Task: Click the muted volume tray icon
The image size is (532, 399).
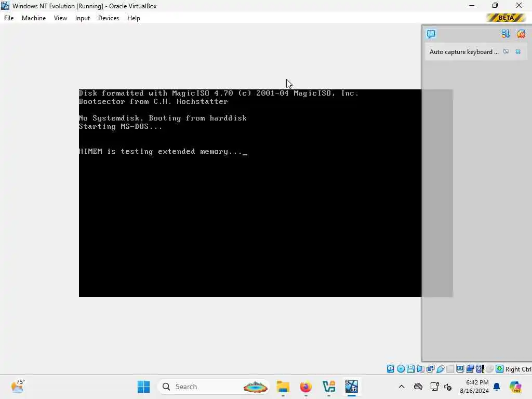Action: (x=448, y=387)
